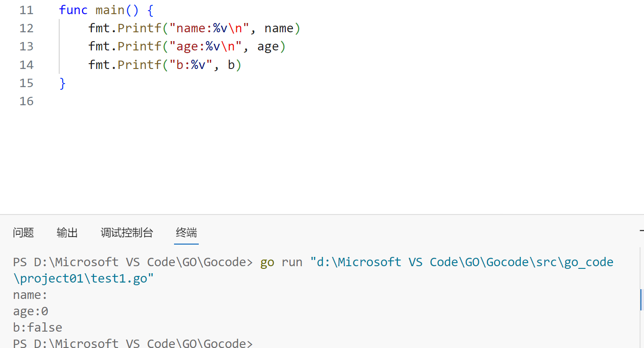Switch to the 输出 output tab

coord(67,233)
